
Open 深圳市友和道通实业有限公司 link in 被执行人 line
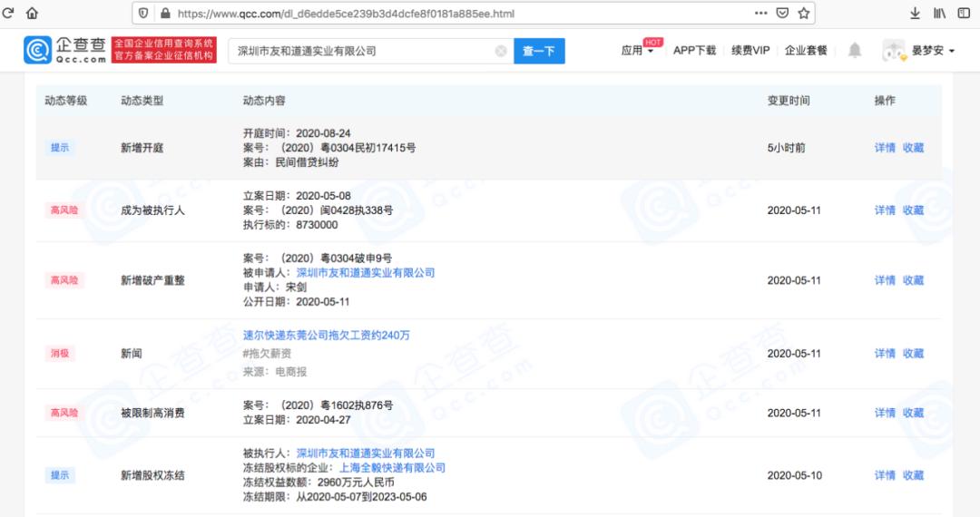tap(366, 454)
